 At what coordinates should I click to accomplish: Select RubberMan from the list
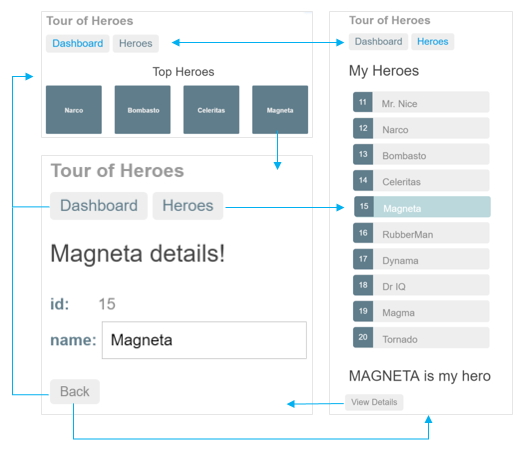pyautogui.click(x=421, y=233)
